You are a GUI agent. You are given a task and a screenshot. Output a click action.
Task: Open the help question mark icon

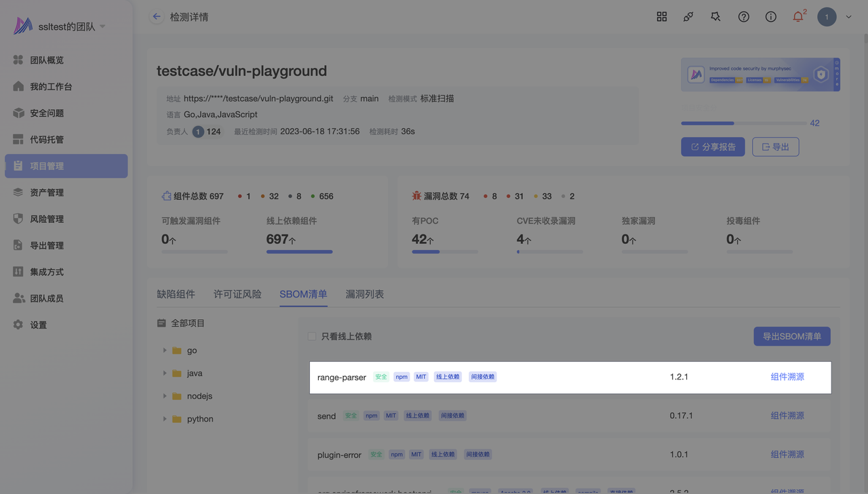click(x=744, y=17)
